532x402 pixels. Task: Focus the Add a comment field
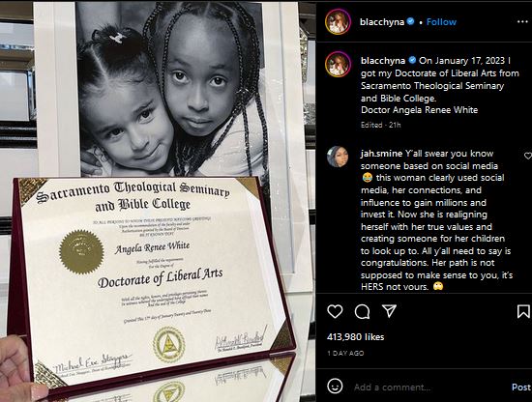pos(429,388)
